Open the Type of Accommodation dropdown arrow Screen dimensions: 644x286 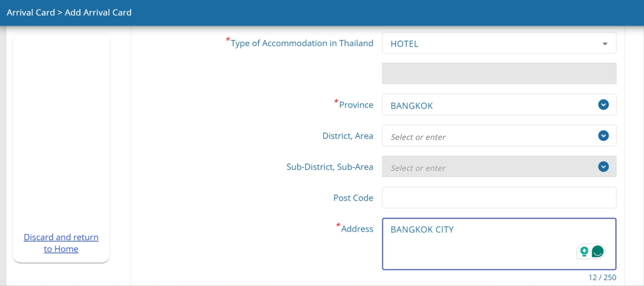pos(605,44)
